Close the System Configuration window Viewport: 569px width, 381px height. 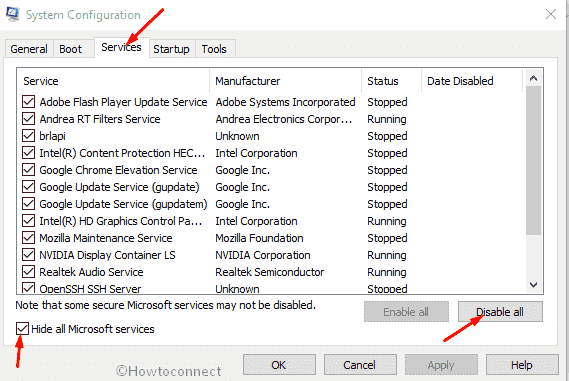click(550, 14)
